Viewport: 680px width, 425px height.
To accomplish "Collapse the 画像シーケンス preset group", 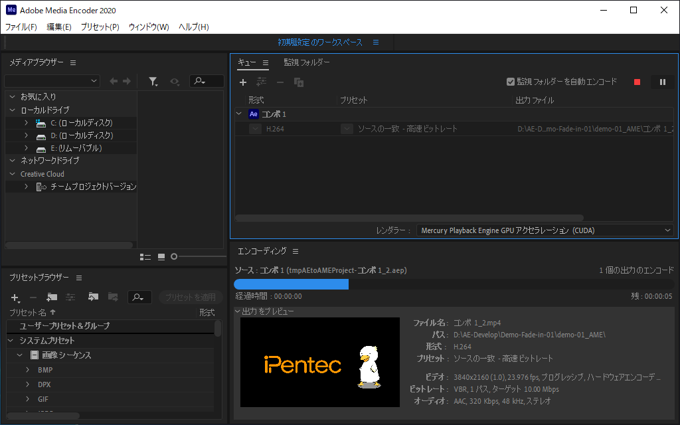I will pyautogui.click(x=20, y=355).
